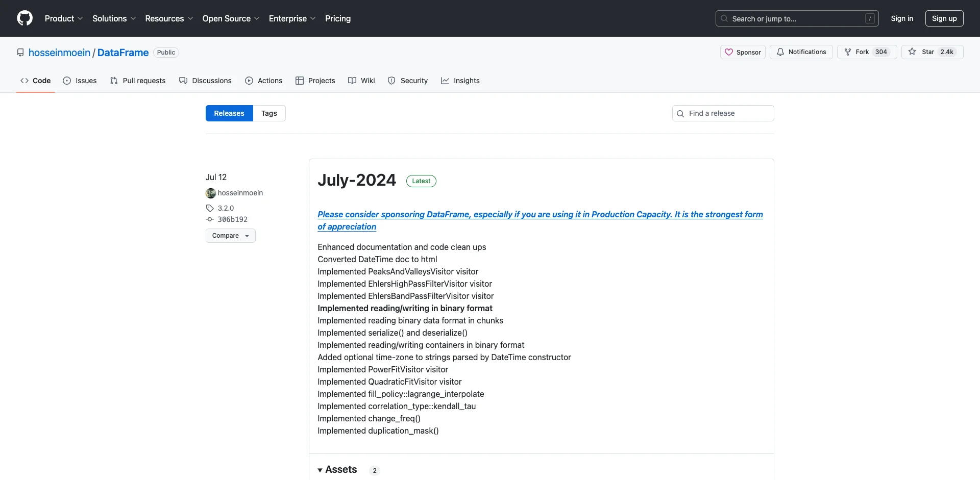Select text 'Converted DateTime doc to html'
Viewport: 980px width, 480px height.
pos(377,259)
